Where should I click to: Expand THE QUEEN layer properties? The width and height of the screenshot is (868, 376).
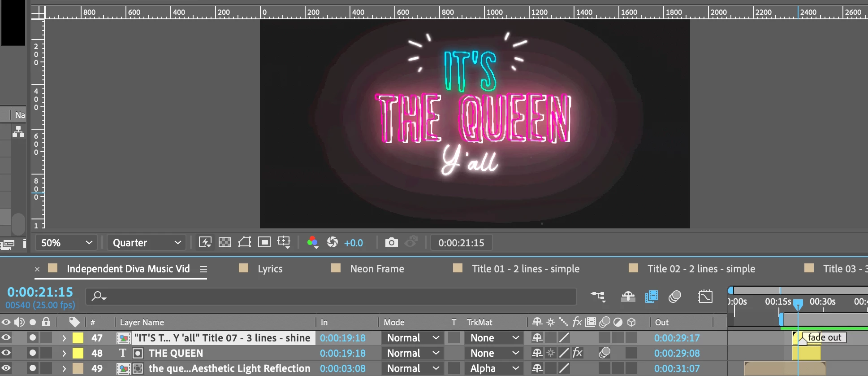click(64, 353)
